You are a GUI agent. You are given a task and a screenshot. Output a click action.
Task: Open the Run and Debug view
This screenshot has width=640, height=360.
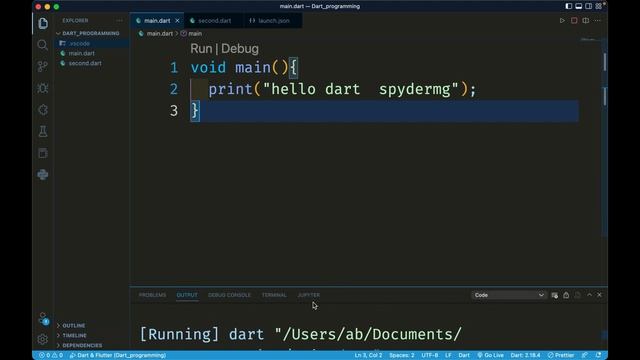42,88
